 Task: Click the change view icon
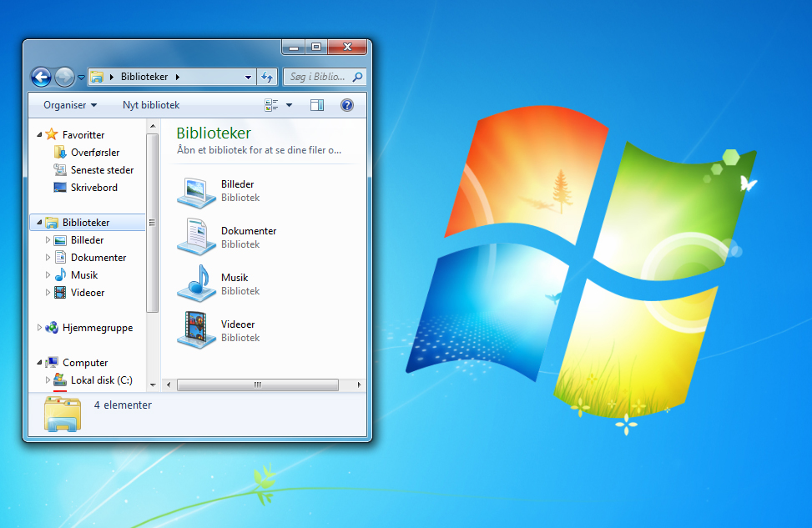(x=271, y=105)
